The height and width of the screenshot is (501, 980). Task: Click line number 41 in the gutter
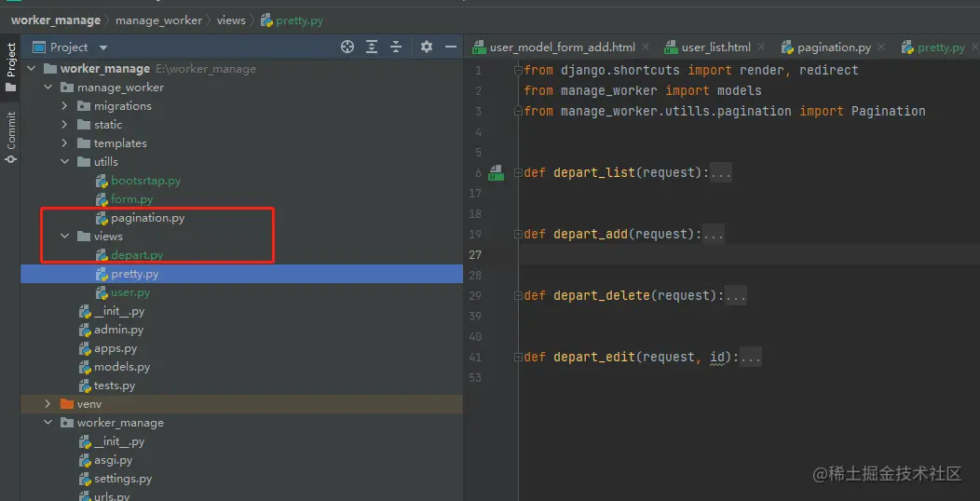coord(475,358)
